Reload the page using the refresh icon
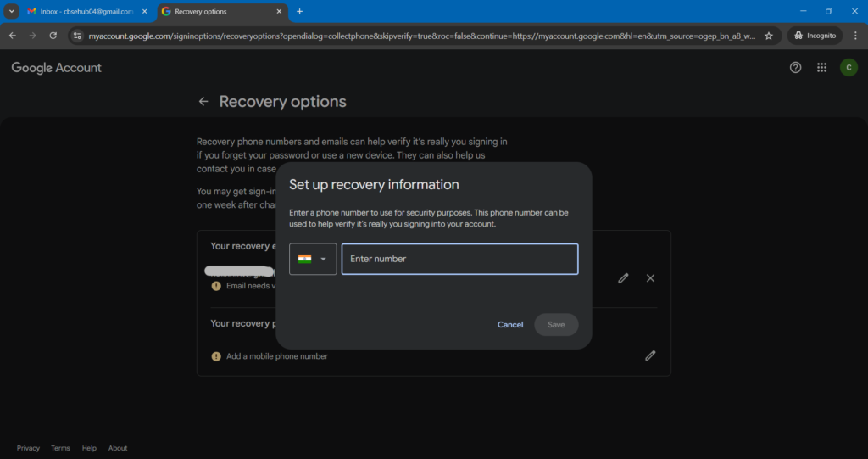 [x=53, y=36]
